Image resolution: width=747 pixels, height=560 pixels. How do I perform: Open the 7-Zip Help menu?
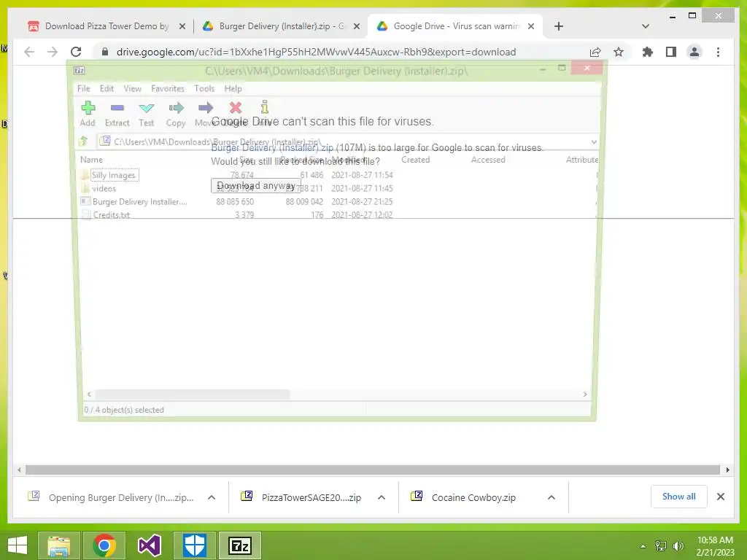click(233, 88)
